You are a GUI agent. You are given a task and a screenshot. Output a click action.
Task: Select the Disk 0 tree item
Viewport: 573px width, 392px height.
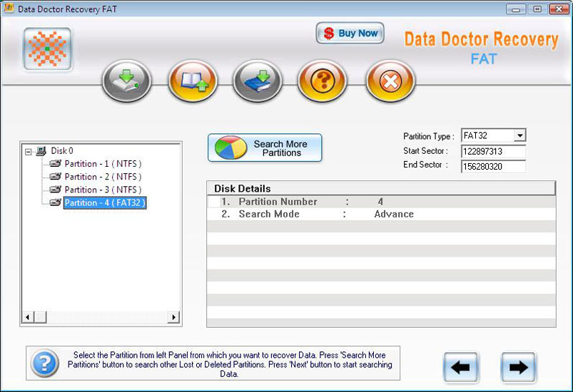[x=62, y=150]
